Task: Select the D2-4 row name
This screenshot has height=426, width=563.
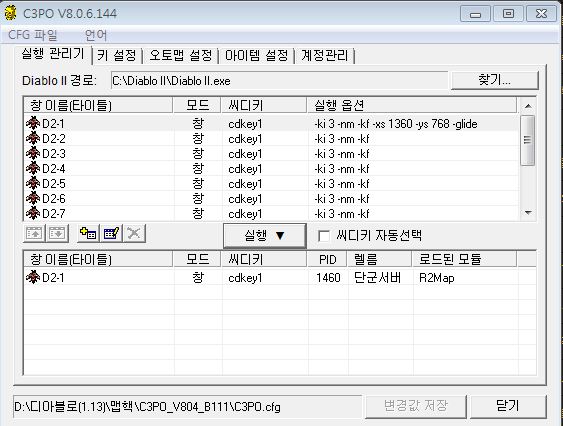Action: coord(54,168)
